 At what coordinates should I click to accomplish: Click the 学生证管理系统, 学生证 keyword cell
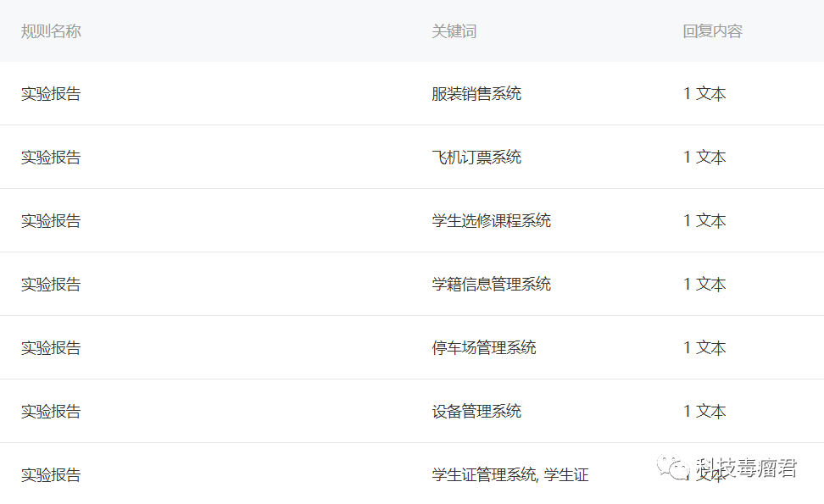pos(509,475)
